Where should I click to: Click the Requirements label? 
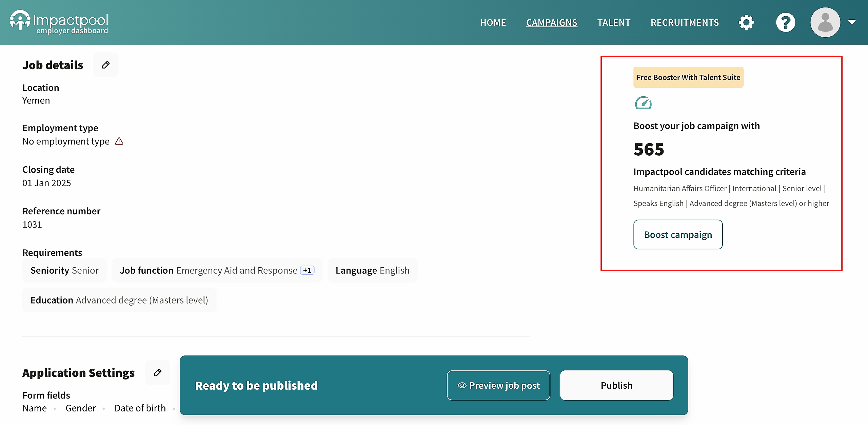pyautogui.click(x=52, y=253)
